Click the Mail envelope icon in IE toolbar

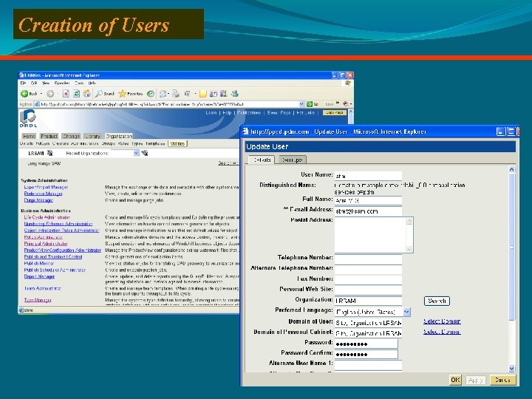(163, 94)
